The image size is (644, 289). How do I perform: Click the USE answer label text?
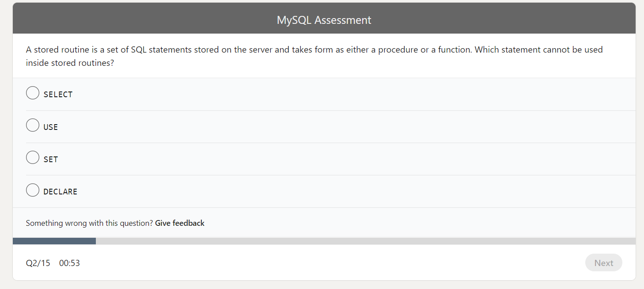(50, 126)
